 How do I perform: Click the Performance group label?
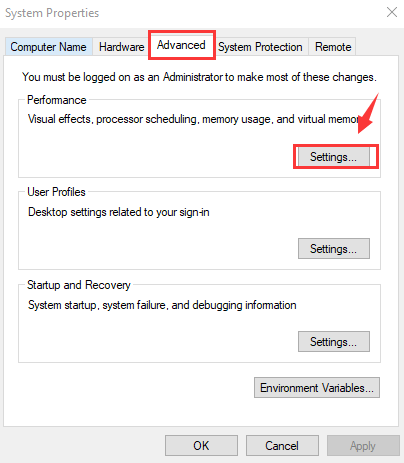pos(57,100)
